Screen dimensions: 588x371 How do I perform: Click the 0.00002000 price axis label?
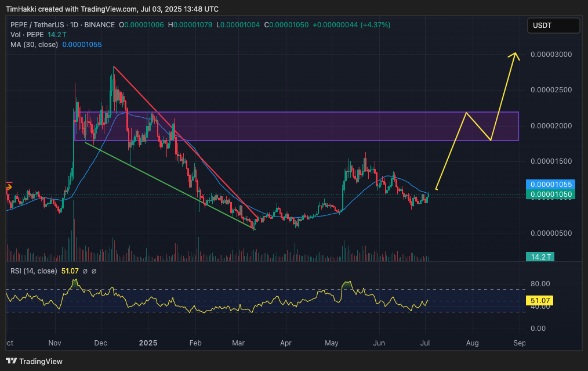pos(551,126)
